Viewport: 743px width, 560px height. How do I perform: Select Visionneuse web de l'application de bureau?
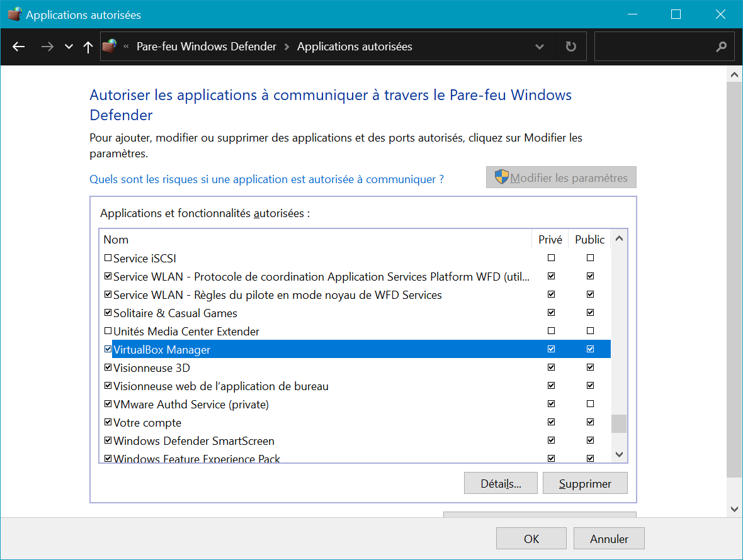click(355, 386)
